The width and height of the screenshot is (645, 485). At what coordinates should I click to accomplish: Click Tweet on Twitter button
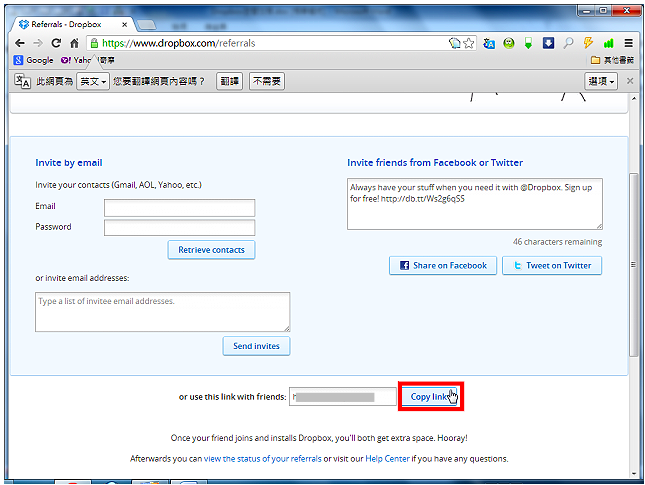pos(552,265)
